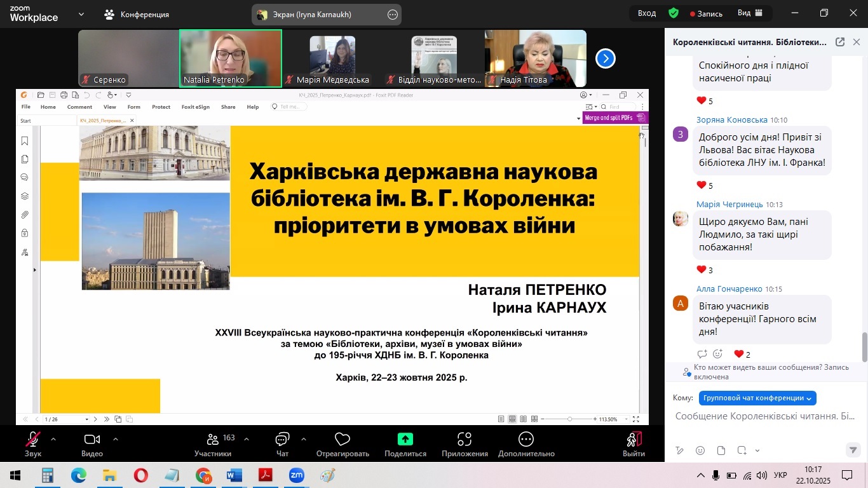Switch to the Start tab

[24, 119]
